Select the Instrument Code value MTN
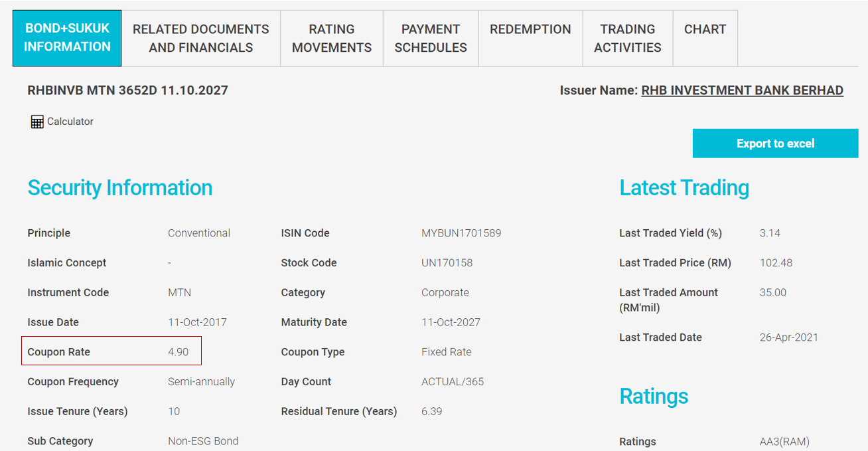 coord(179,292)
